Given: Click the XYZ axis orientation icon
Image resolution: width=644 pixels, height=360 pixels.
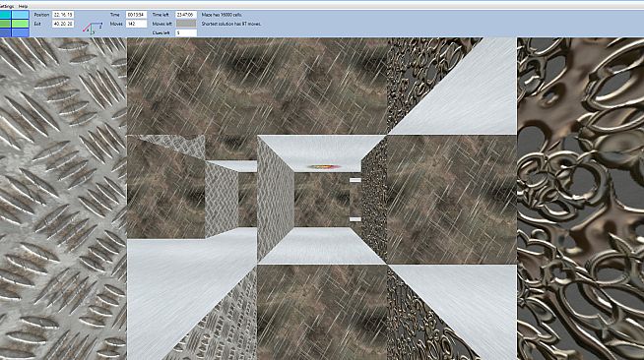Looking at the screenshot, I should click(93, 29).
